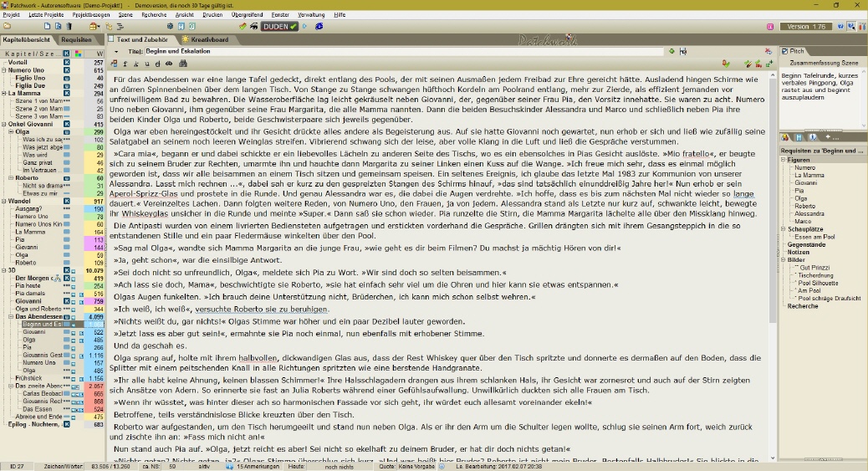
Task: Collapse the Olga subchapter under Onkel Giovanni
Action: (x=11, y=132)
